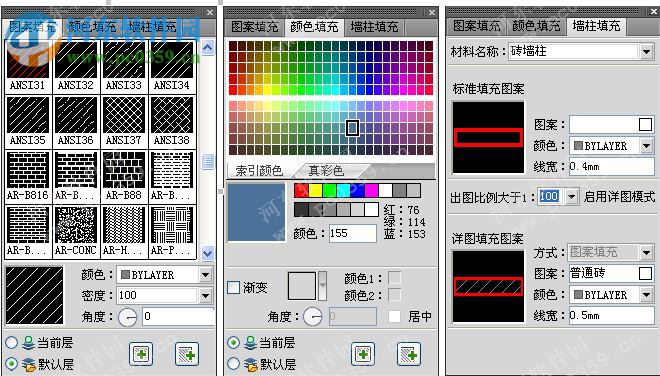
Task: Open 颜色 dropdown under 详图填充图案
Action: click(647, 295)
